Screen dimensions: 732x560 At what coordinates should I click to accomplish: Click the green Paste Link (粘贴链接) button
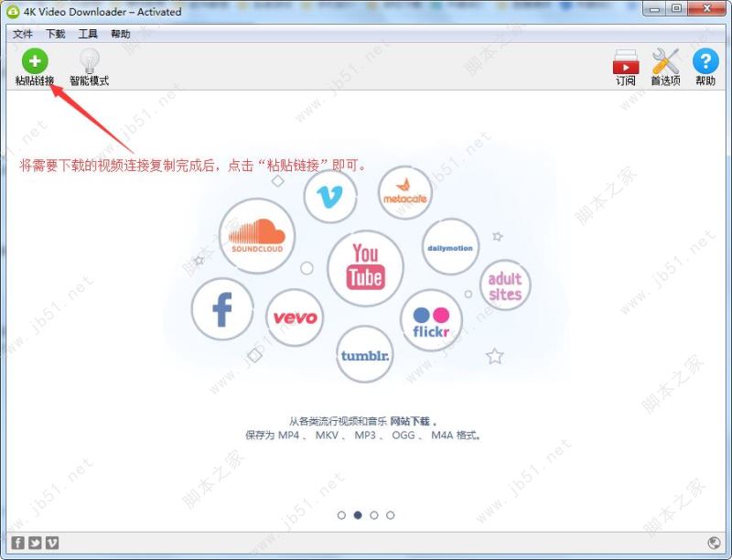(35, 67)
